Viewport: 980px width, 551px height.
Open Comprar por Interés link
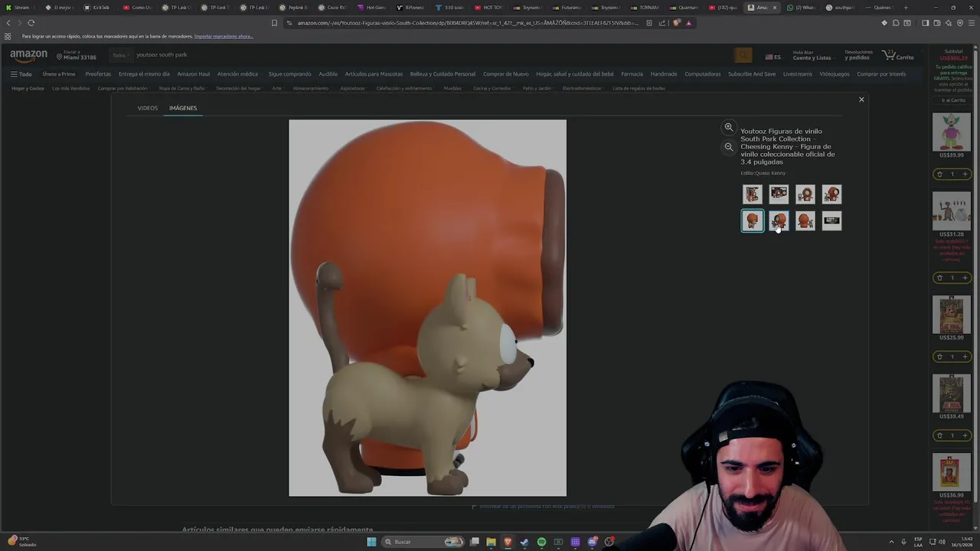(881, 74)
